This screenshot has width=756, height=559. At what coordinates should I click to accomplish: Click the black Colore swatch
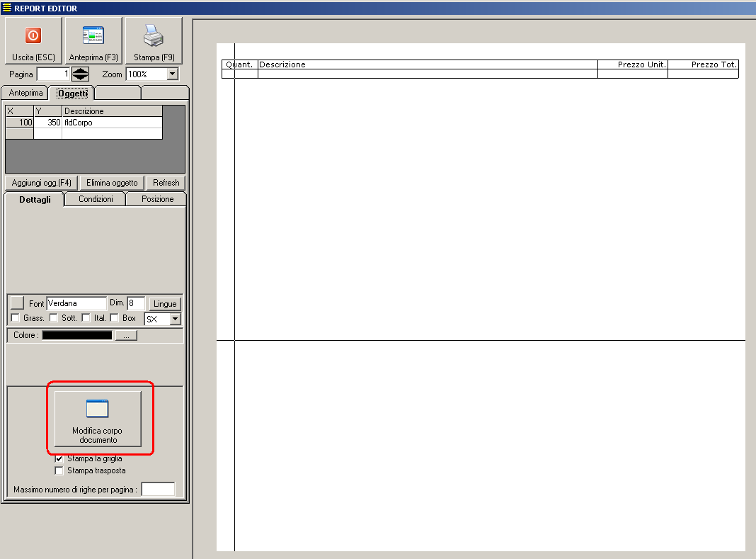click(77, 336)
